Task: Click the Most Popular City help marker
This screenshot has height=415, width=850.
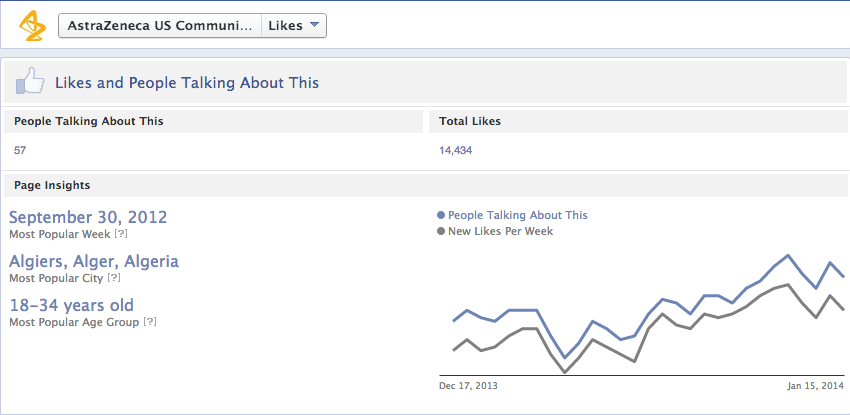Action: click(x=114, y=278)
